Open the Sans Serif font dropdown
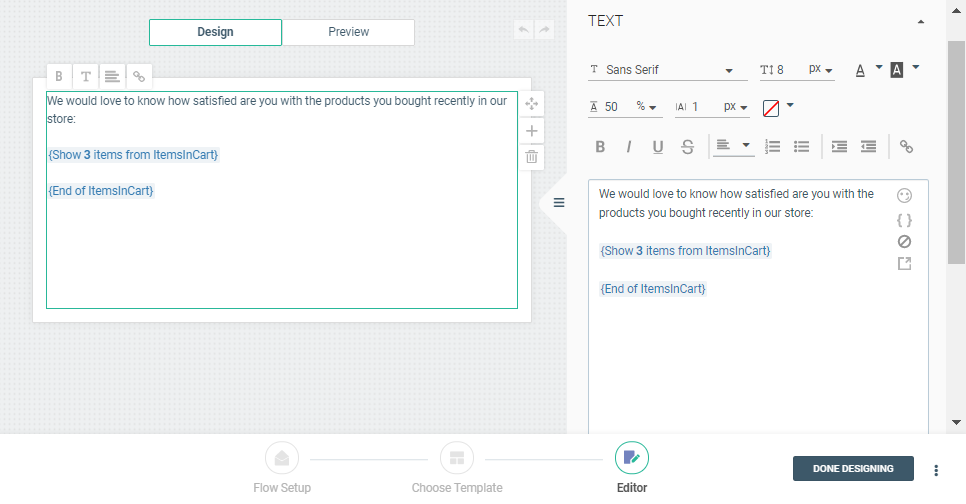This screenshot has height=504, width=966. tap(667, 70)
